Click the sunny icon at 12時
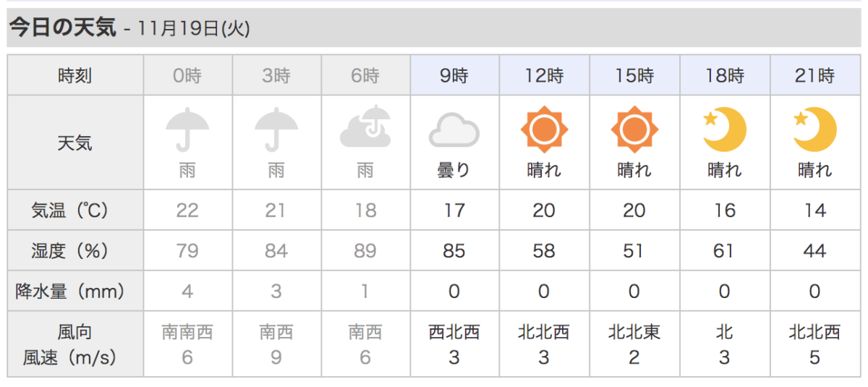The width and height of the screenshot is (868, 387). 544,130
